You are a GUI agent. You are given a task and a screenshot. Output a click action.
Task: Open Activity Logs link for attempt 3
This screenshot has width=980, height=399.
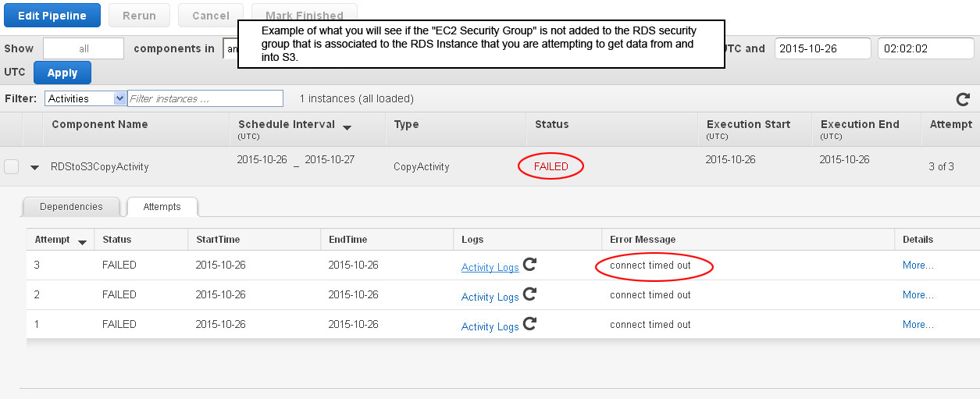pyautogui.click(x=490, y=267)
